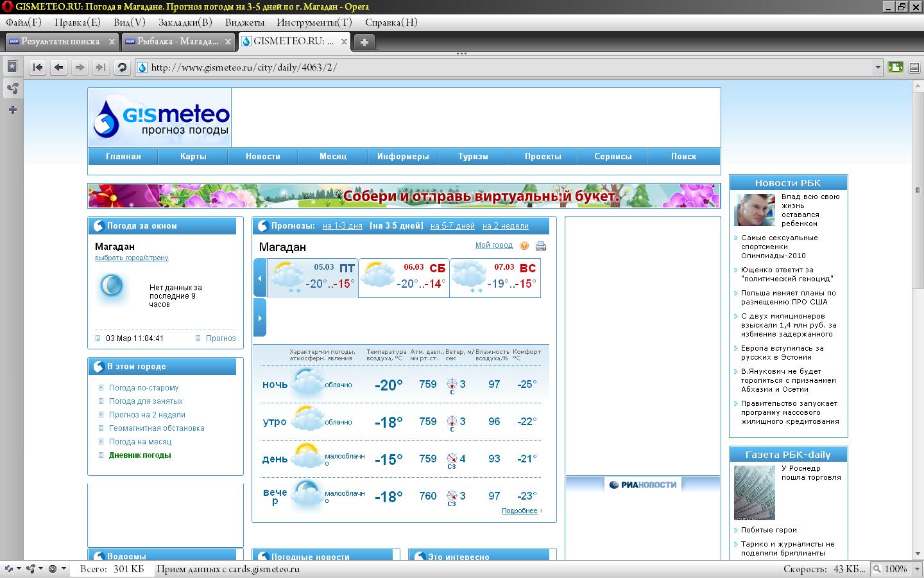
Task: Click the orange help icon near Мой город
Action: 524,246
